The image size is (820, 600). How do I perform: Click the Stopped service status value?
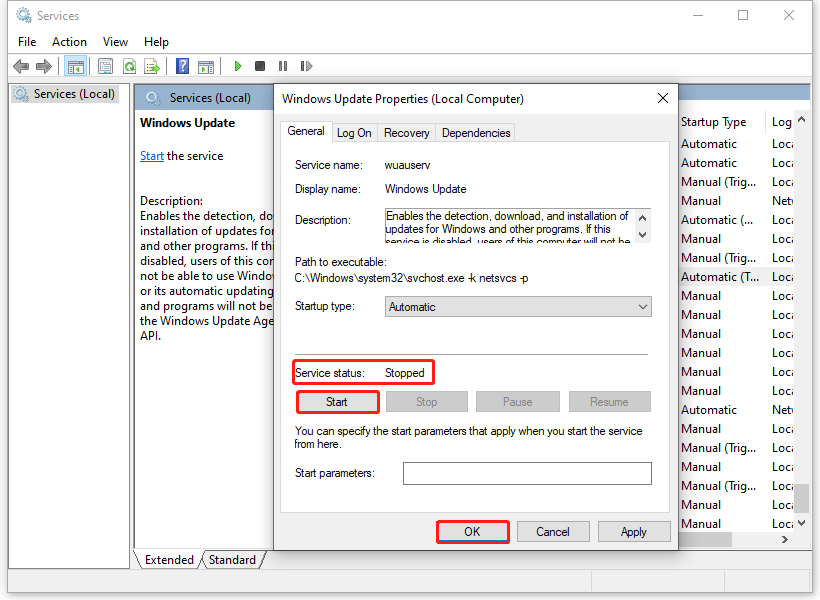click(x=405, y=373)
